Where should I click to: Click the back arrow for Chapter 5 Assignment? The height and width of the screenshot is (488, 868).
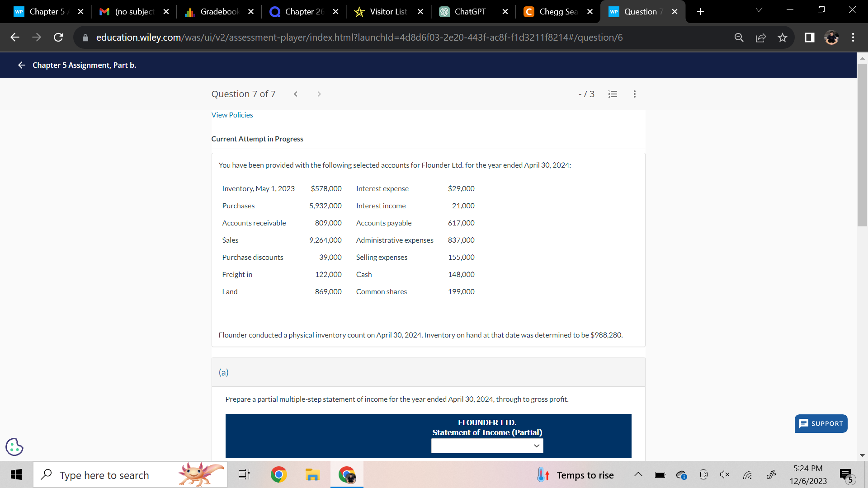coord(21,65)
